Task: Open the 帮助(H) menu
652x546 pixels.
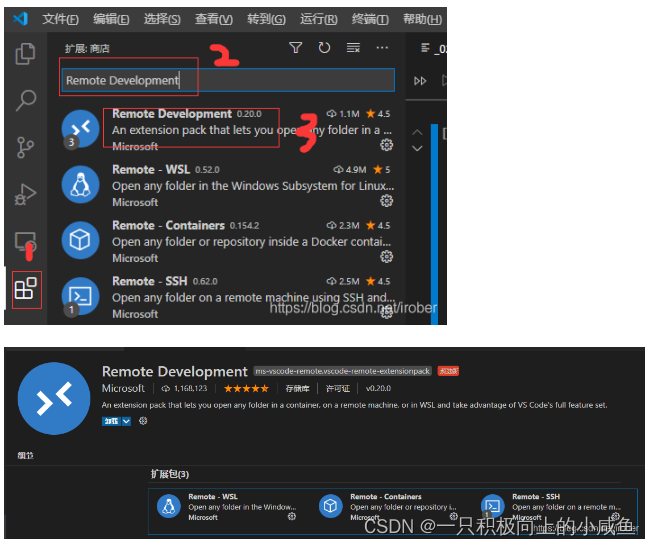Action: 422,19
